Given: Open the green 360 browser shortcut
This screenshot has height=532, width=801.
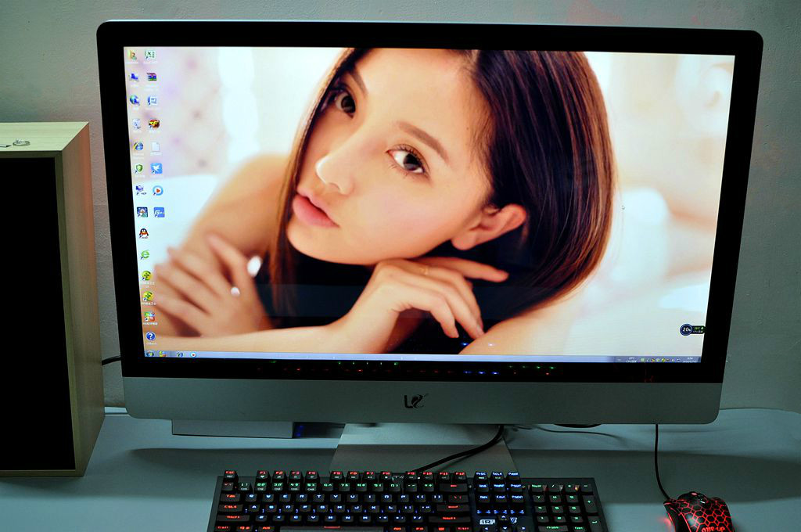Looking at the screenshot, I should (145, 254).
